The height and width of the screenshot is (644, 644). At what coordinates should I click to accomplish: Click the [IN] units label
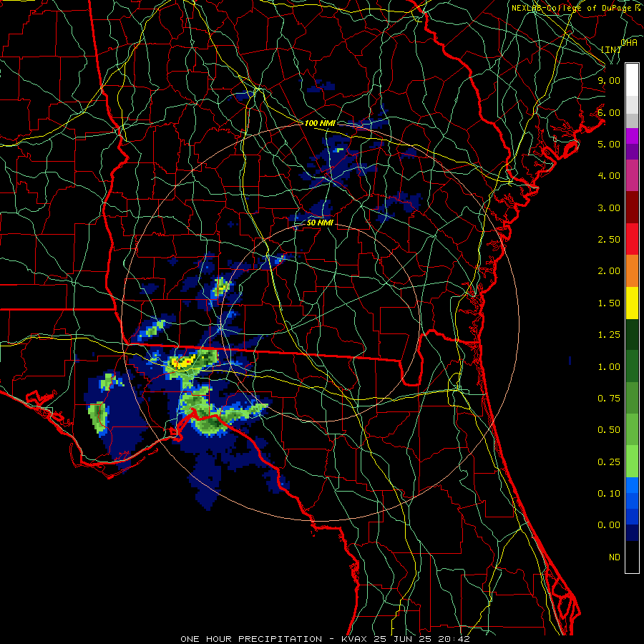pos(611,49)
